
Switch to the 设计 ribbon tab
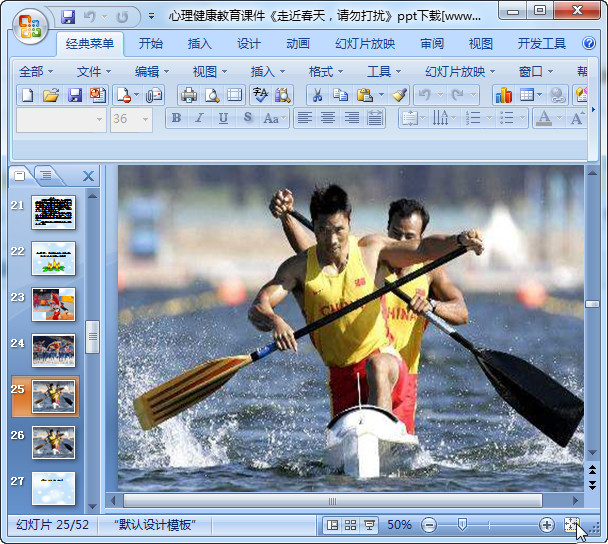point(249,43)
